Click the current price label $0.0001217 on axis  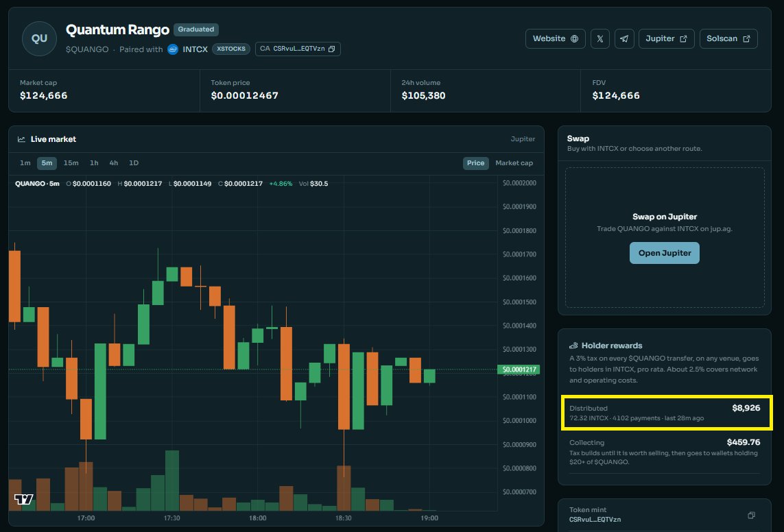[x=519, y=370]
